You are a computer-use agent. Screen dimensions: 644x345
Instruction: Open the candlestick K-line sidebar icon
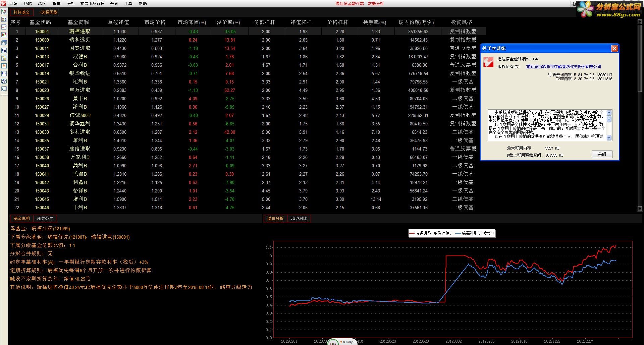[4, 35]
